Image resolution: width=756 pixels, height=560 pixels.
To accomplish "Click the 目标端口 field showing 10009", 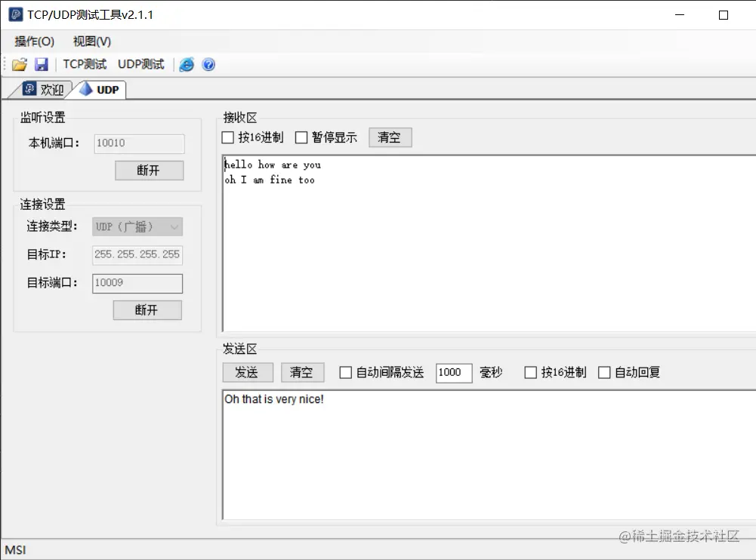I will click(x=137, y=283).
